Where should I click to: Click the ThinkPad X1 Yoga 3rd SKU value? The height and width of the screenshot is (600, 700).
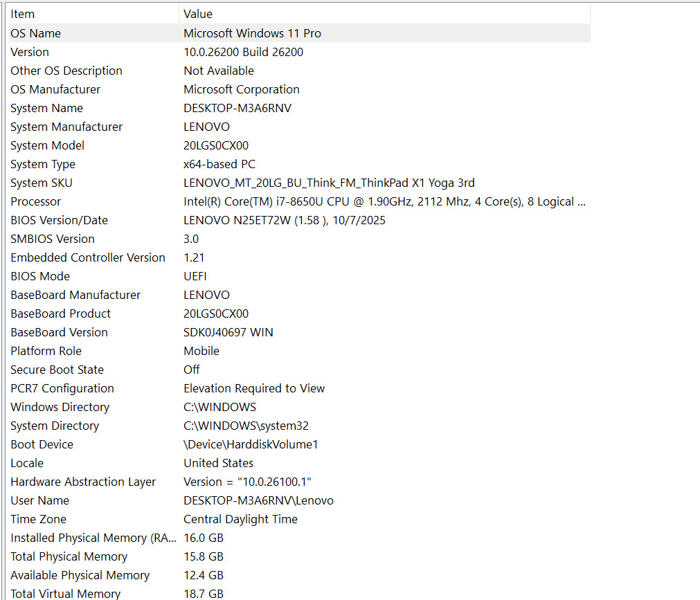coord(329,183)
